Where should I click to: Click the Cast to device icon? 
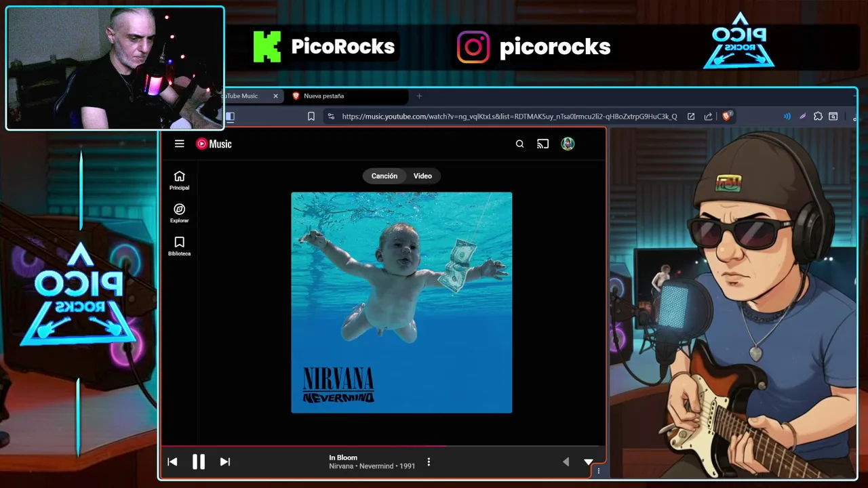click(542, 144)
